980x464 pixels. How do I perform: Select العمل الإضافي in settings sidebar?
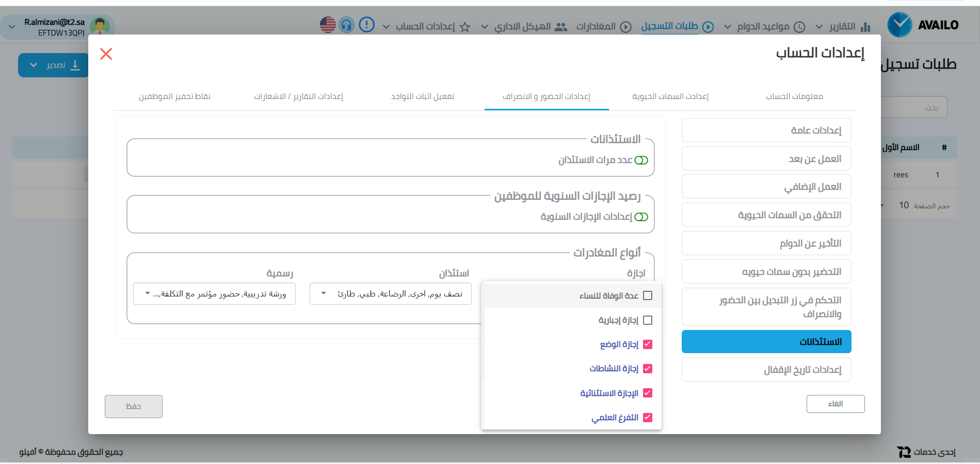click(766, 187)
